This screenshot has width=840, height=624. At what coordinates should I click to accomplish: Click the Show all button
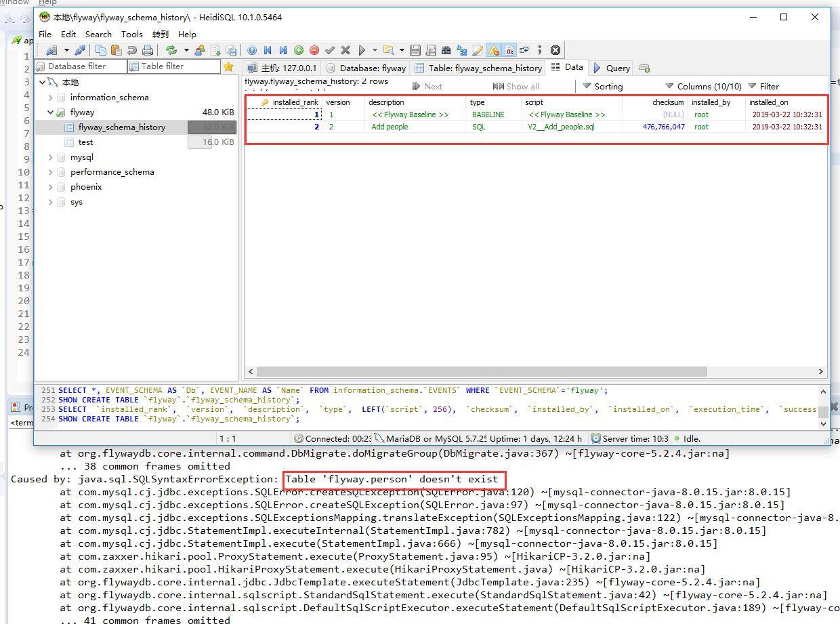point(516,86)
